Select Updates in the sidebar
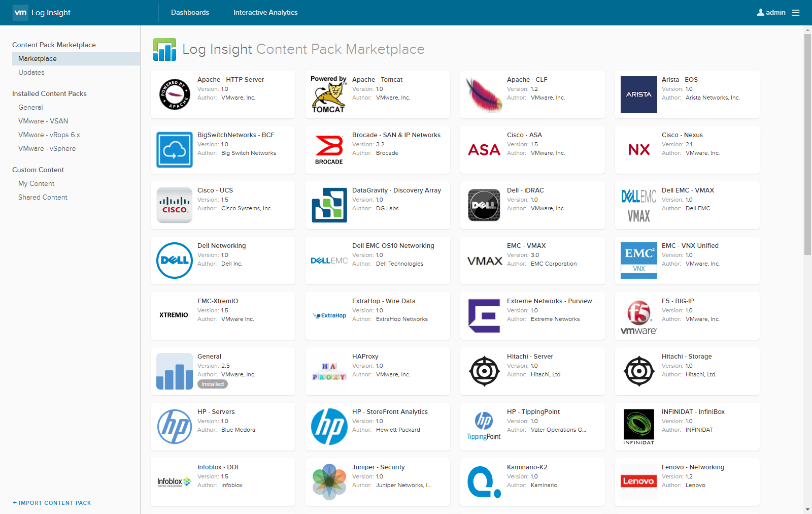This screenshot has width=812, height=514. click(31, 73)
